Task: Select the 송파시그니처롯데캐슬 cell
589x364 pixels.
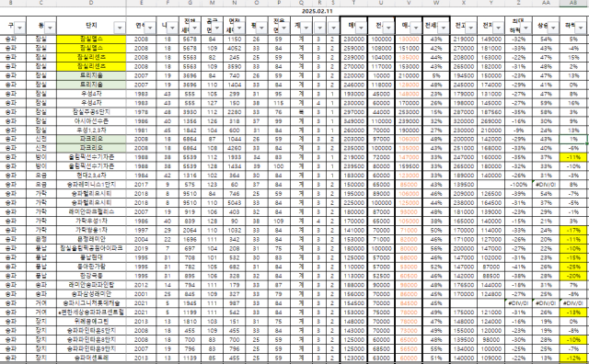Action: click(x=91, y=302)
